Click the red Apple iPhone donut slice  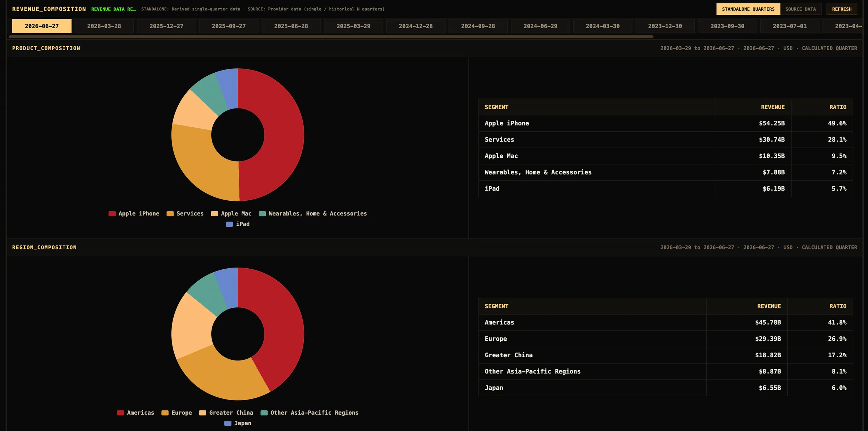pyautogui.click(x=284, y=135)
